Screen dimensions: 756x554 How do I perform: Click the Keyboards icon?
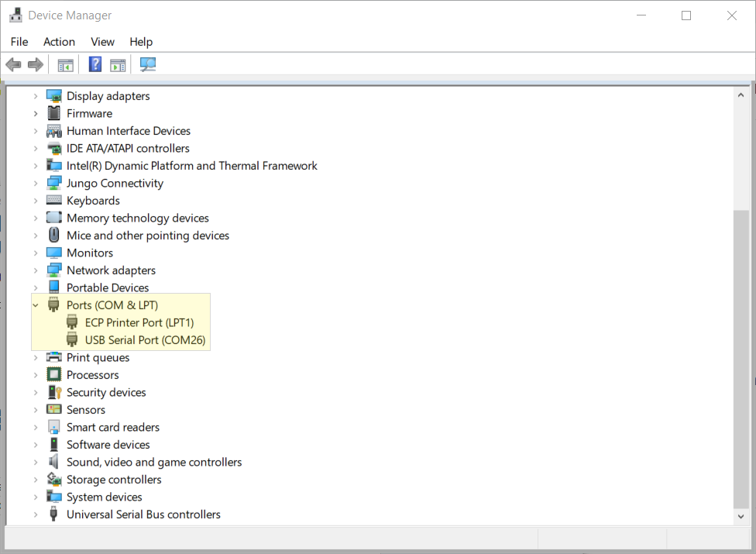(54, 200)
